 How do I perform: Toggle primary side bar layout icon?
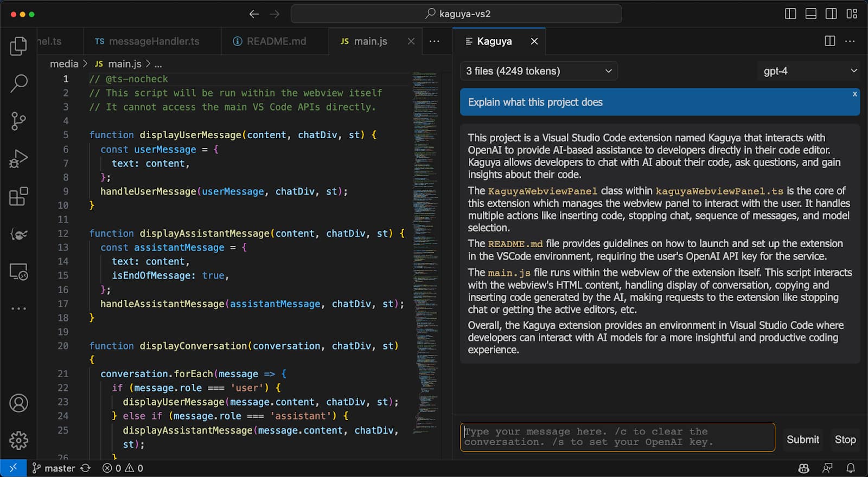pos(790,14)
